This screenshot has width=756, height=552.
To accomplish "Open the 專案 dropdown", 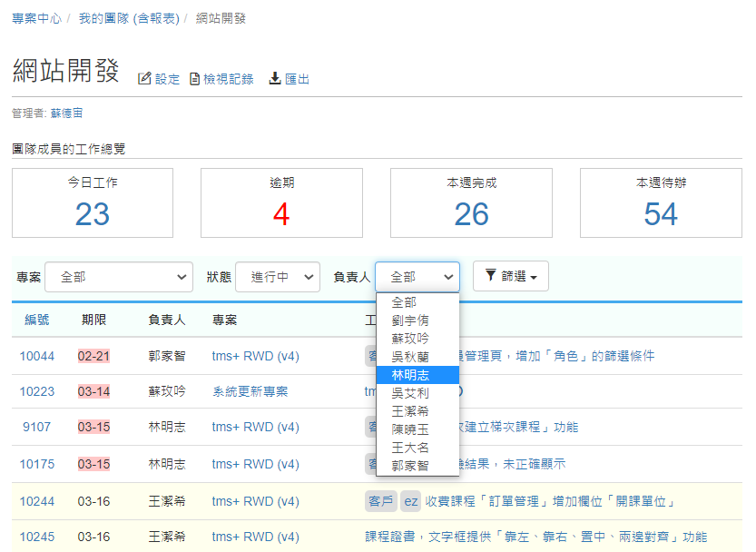I will [x=118, y=277].
